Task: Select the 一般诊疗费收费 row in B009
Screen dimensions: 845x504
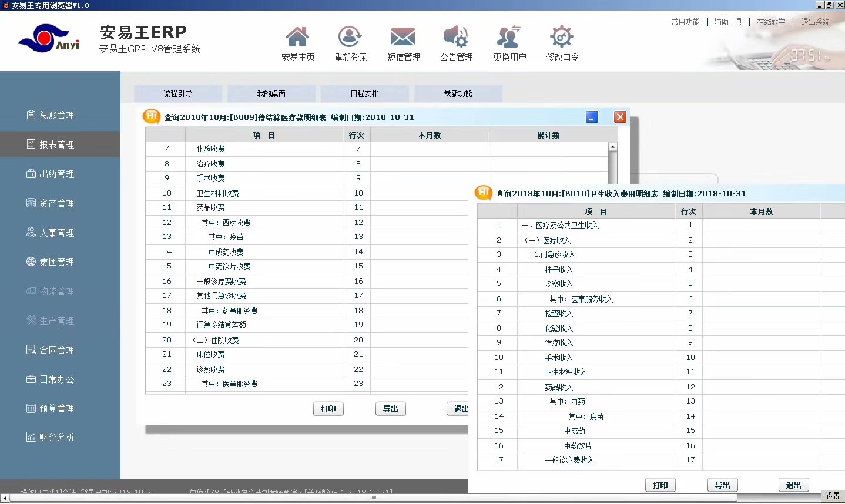Action: tap(307, 281)
